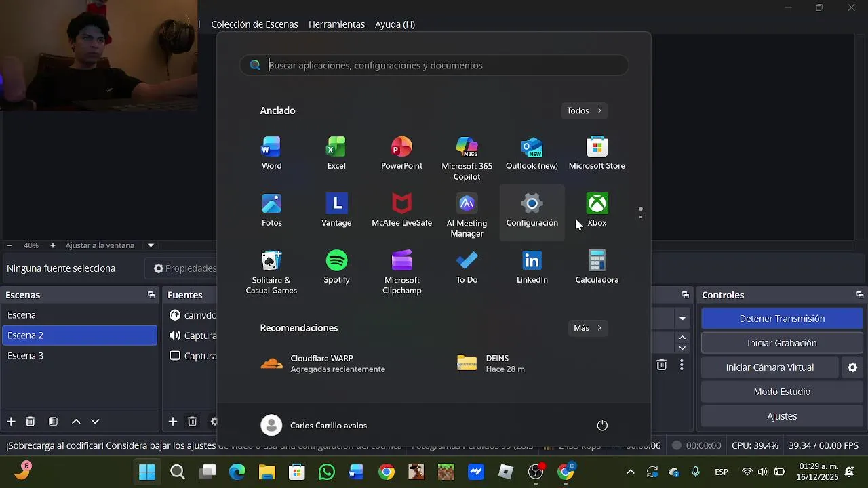This screenshot has width=868, height=488.
Task: Open virtual camera settings gear
Action: click(852, 367)
